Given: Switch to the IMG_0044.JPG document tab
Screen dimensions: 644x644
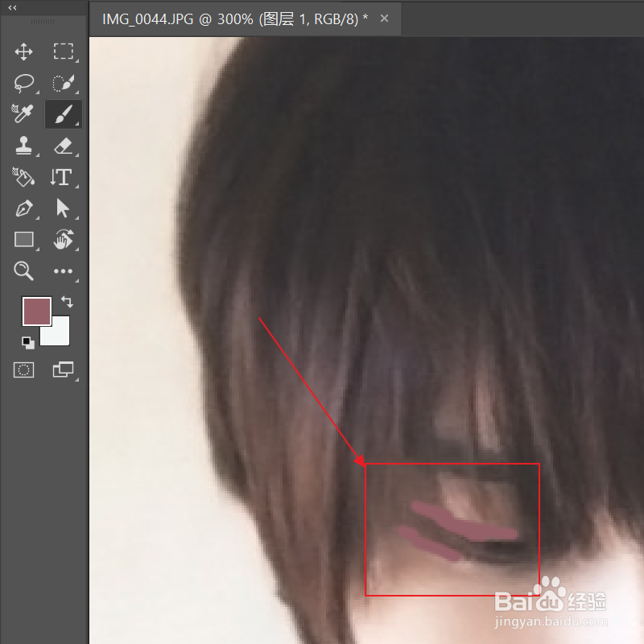Looking at the screenshot, I should click(x=235, y=19).
